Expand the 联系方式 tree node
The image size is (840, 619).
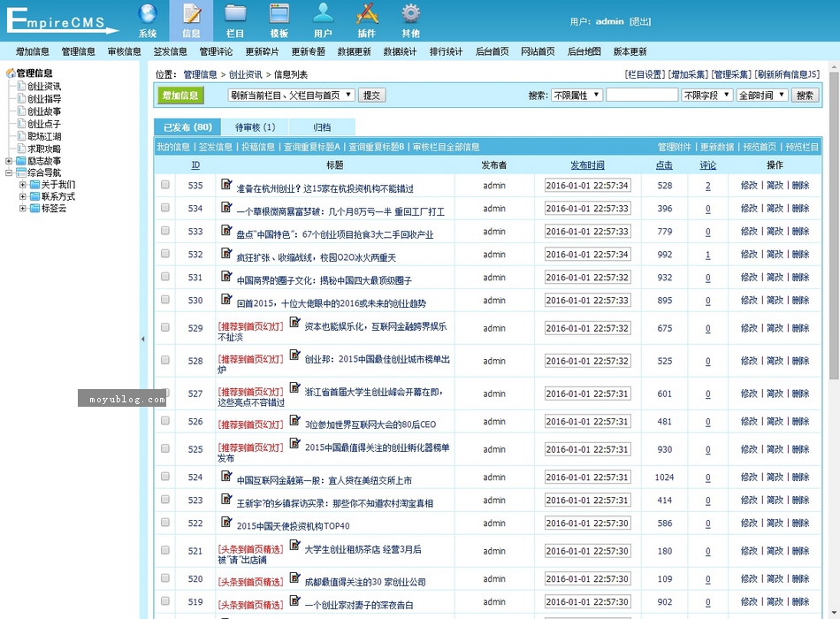click(22, 196)
